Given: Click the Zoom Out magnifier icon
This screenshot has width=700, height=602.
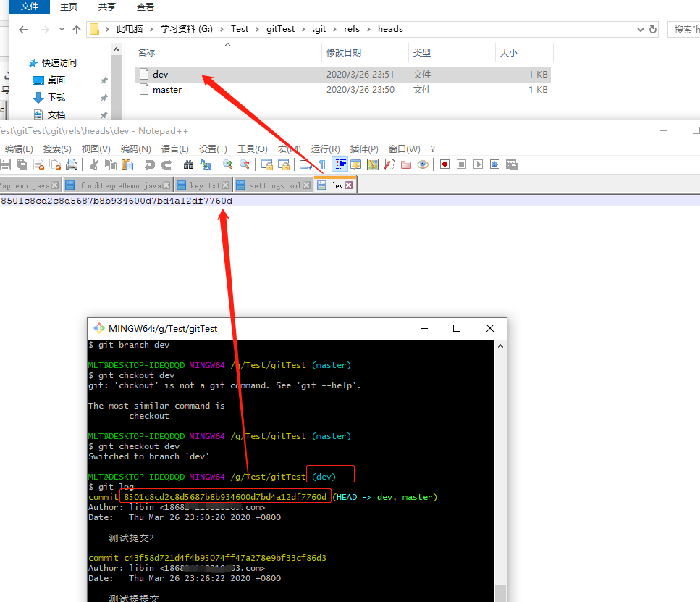Looking at the screenshot, I should (244, 164).
